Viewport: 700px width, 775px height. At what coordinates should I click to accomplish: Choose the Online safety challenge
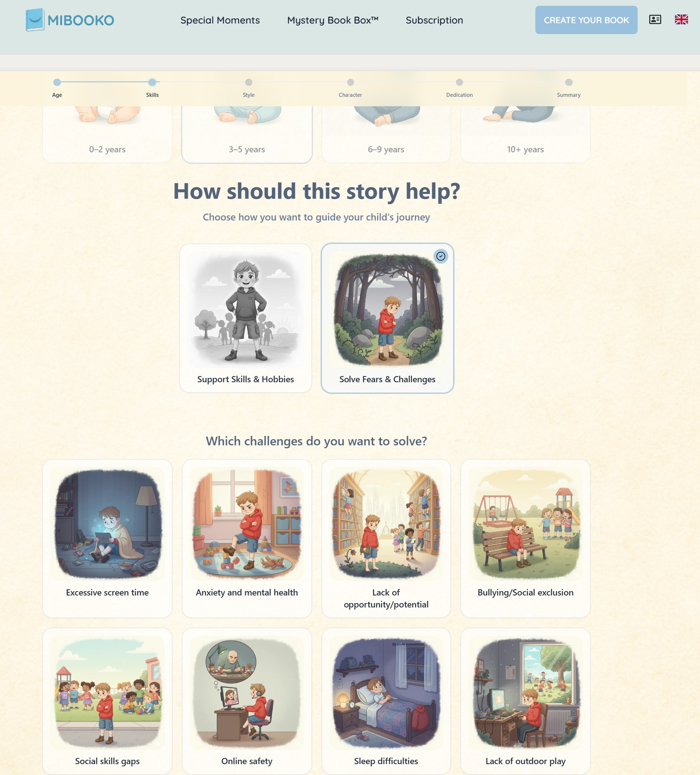click(x=247, y=701)
